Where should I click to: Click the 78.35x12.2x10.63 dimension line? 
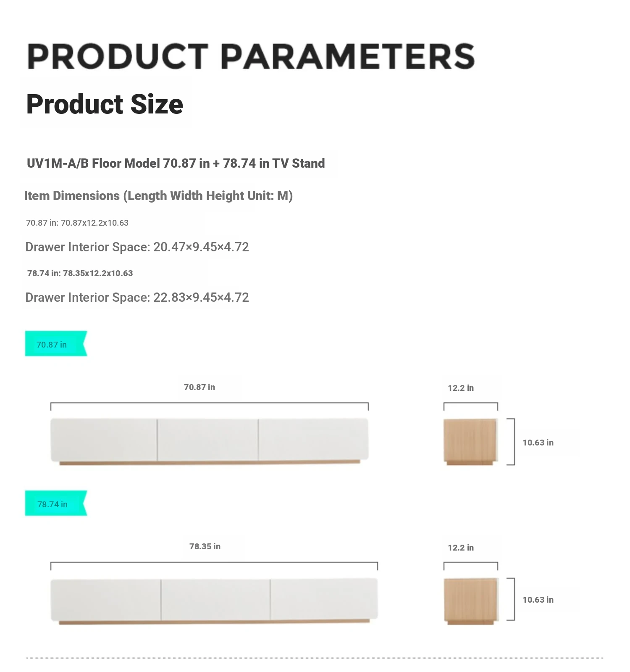click(80, 273)
